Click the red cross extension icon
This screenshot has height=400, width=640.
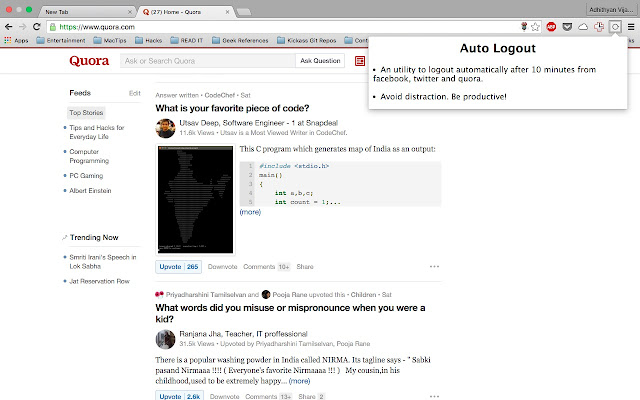click(x=599, y=27)
